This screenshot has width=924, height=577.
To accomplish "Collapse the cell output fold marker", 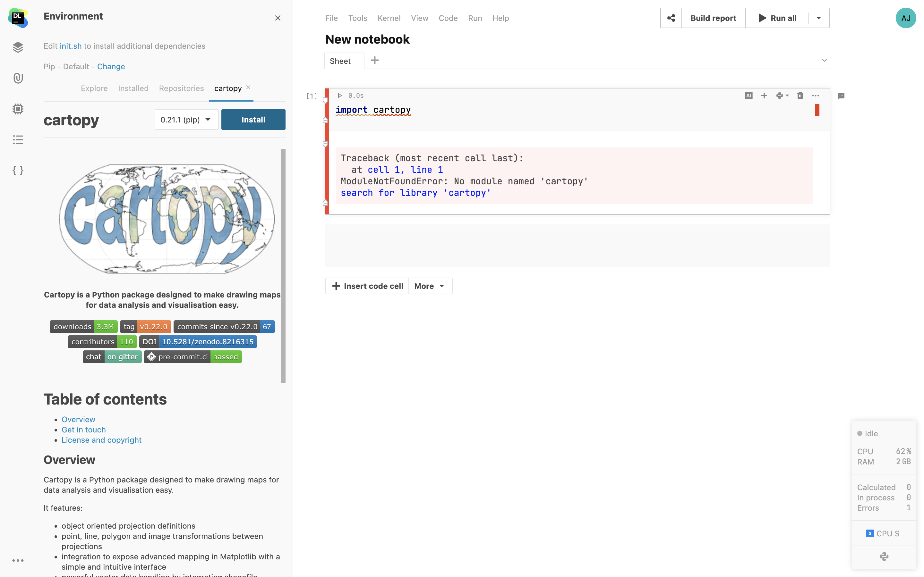I will point(325,144).
